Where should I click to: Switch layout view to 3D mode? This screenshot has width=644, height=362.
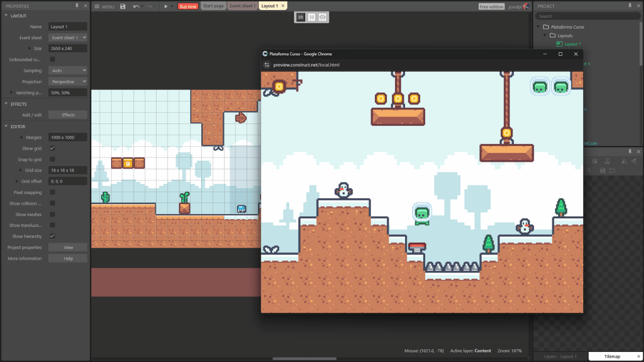pyautogui.click(x=311, y=17)
